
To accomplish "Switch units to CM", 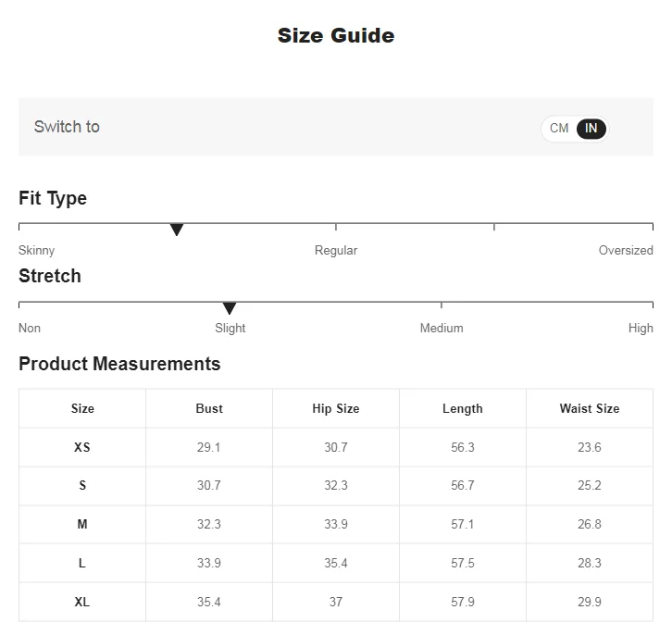I will click(559, 129).
